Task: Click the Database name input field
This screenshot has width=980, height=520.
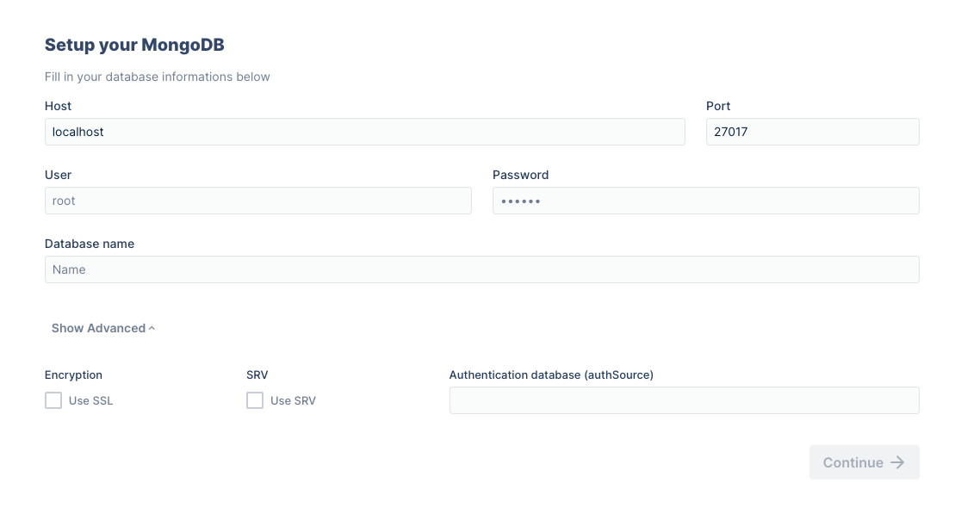Action: pos(482,269)
